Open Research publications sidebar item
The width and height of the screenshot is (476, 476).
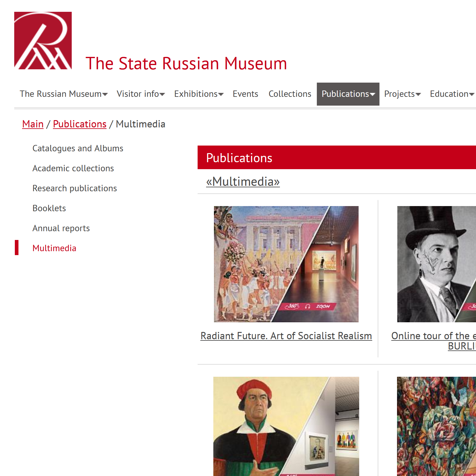75,188
